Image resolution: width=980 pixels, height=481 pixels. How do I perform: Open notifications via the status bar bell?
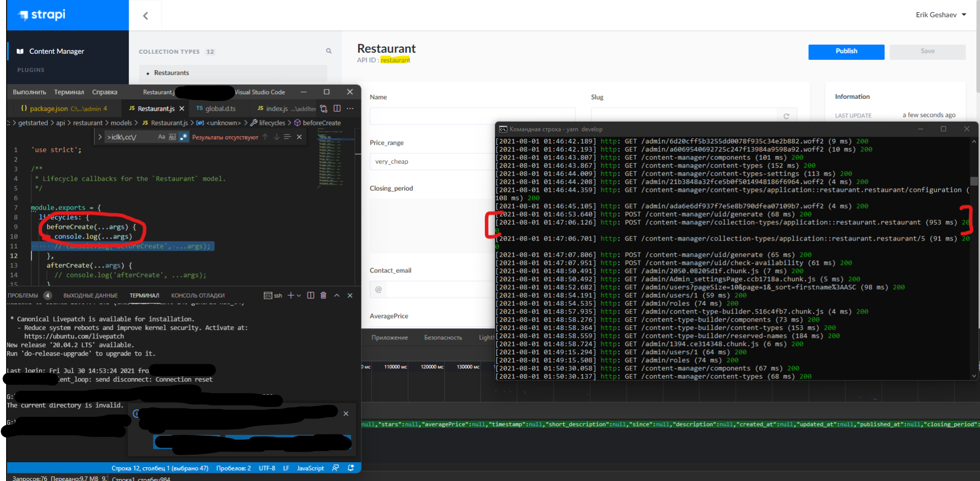point(350,468)
